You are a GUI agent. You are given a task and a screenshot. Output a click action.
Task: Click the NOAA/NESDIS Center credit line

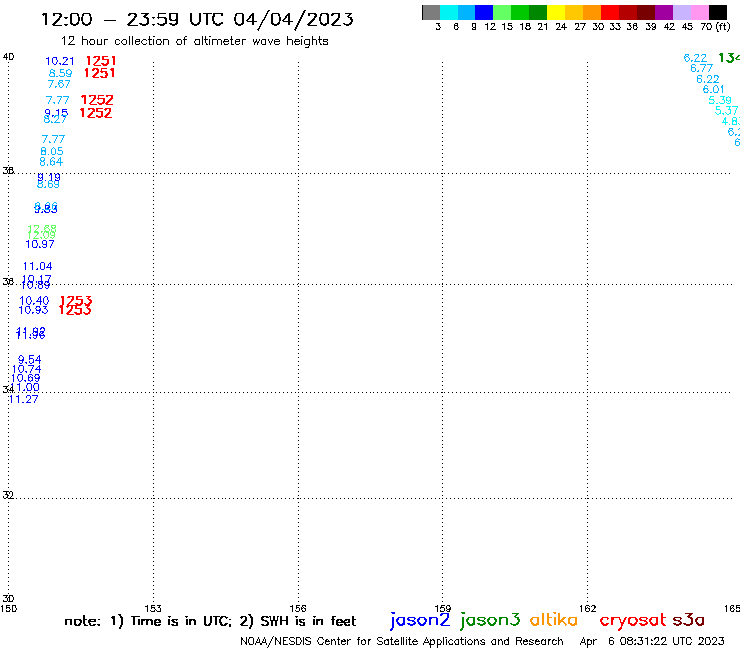402,641
